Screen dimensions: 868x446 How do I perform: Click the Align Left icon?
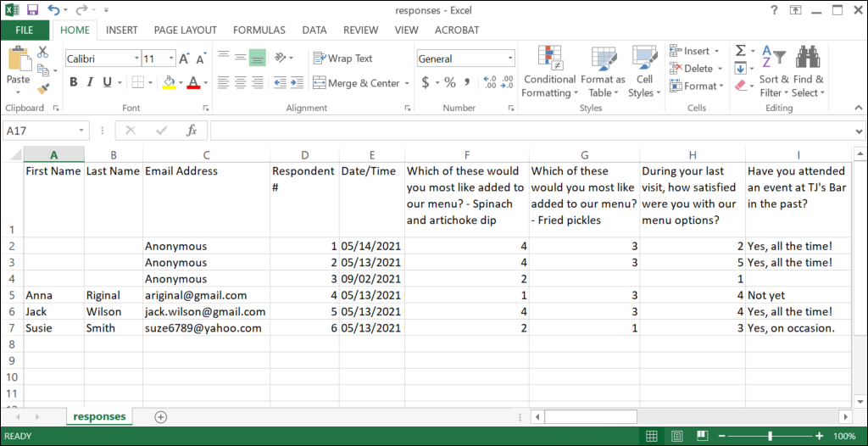click(x=224, y=82)
